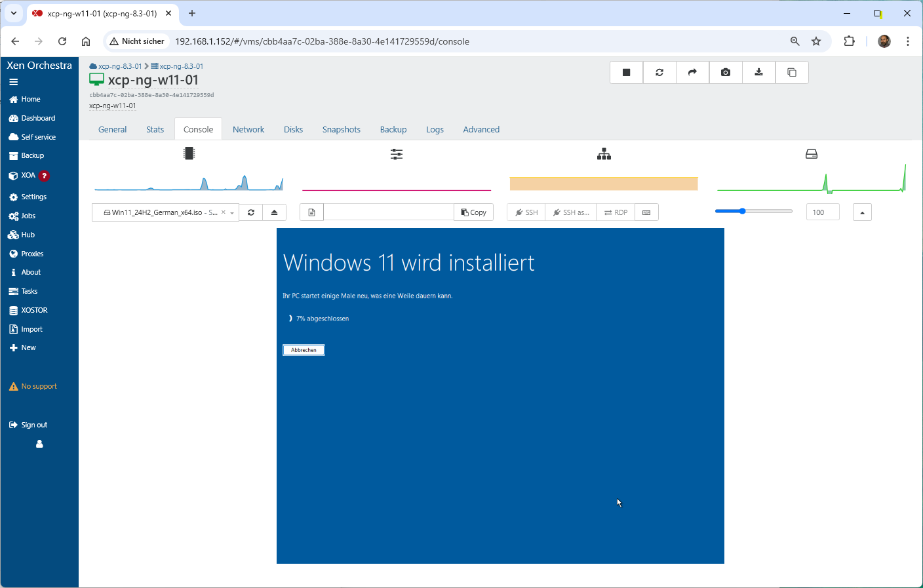Stop the VM with the square icon
The height and width of the screenshot is (588, 923).
(626, 73)
